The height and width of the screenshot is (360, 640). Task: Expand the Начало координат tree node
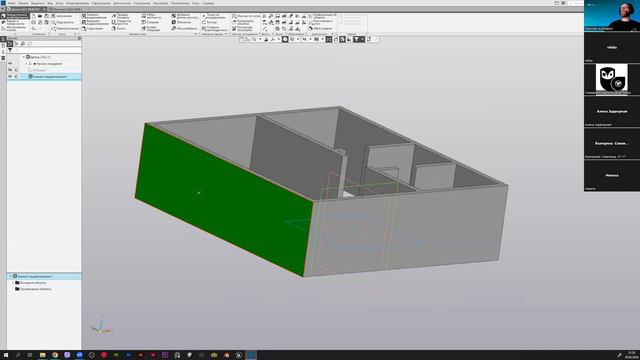(27, 64)
